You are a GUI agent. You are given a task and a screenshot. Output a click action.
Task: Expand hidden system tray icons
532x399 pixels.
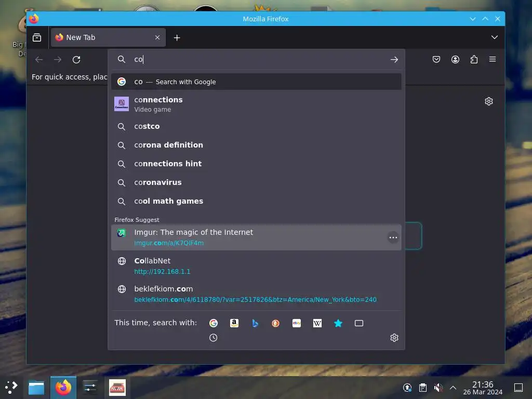453,388
